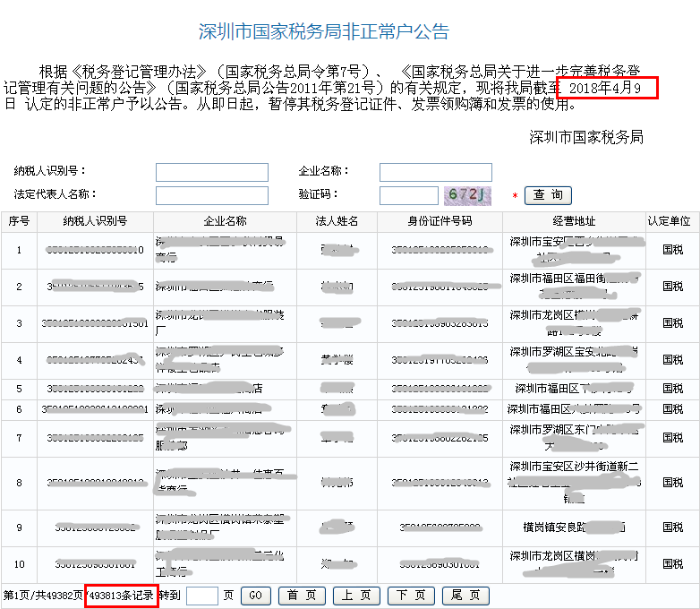The width and height of the screenshot is (700, 609).
Task: Click the 纳税人识别号 column header
Action: pyautogui.click(x=95, y=221)
